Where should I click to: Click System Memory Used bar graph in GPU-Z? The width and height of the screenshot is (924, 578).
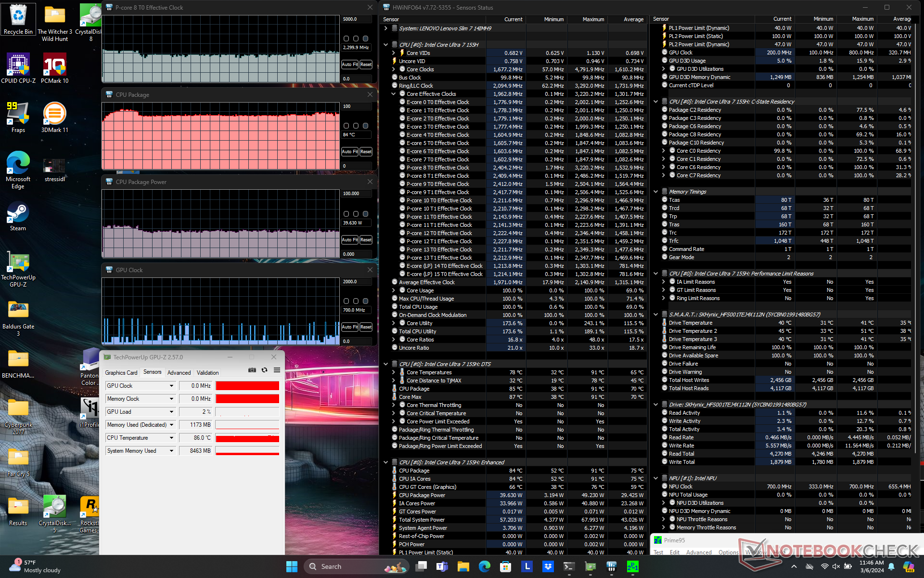247,451
